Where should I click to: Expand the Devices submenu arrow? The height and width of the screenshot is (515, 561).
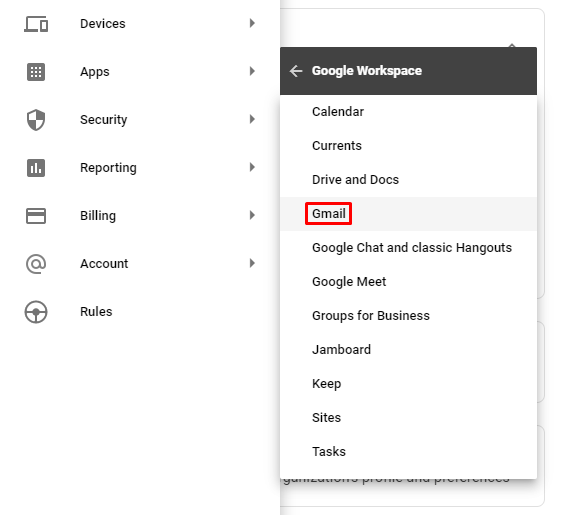[252, 23]
